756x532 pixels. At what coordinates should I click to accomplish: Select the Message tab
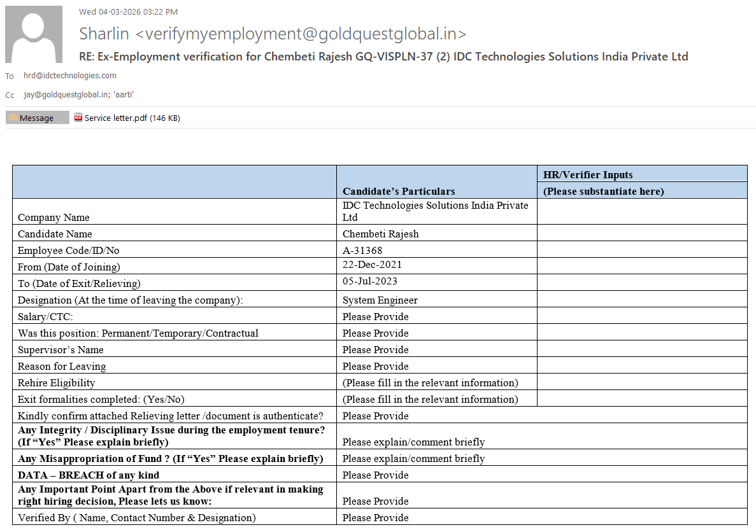(x=37, y=118)
